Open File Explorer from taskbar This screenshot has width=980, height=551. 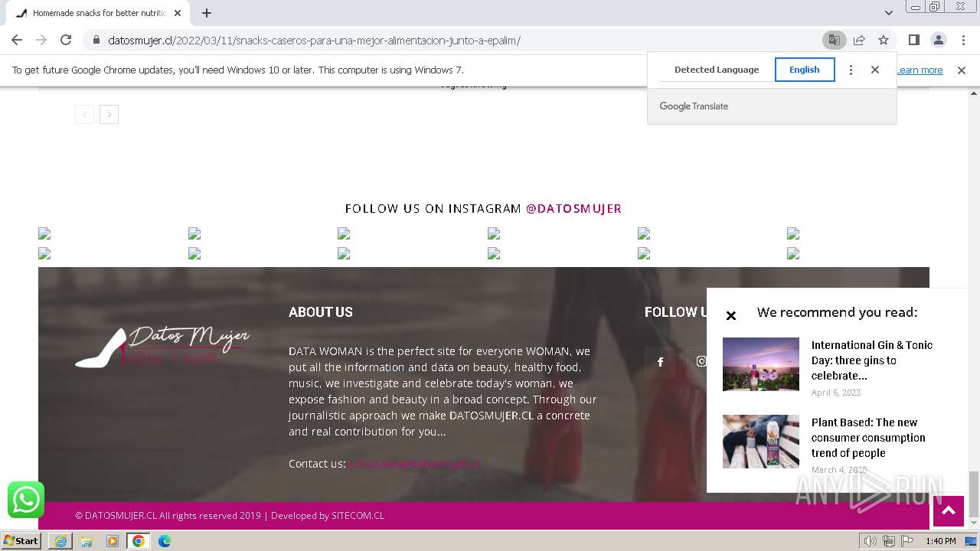(87, 541)
